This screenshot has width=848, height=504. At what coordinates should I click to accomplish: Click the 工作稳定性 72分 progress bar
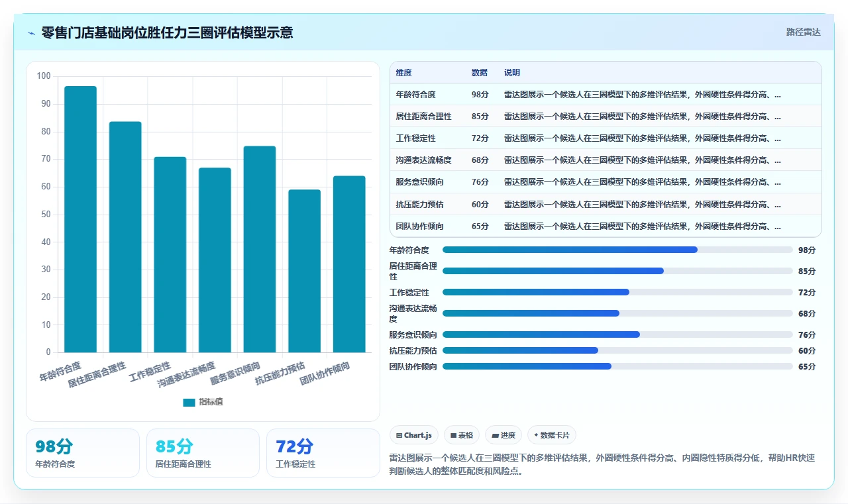[617, 292]
